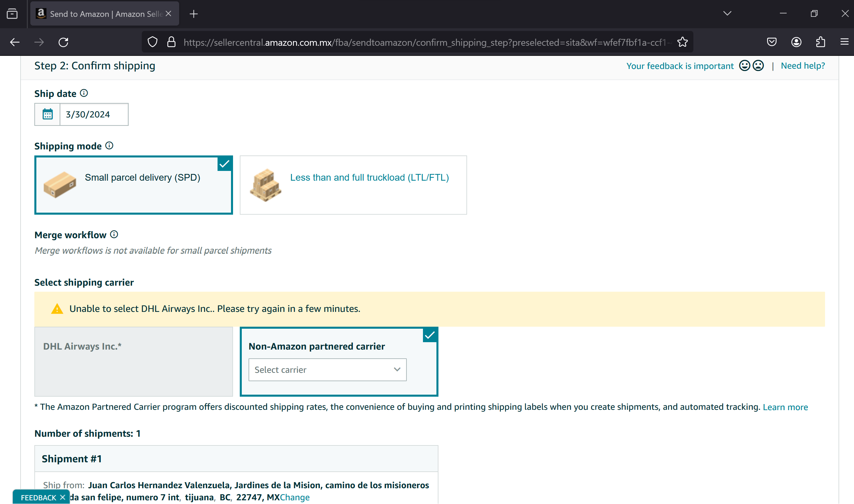This screenshot has height=504, width=854.
Task: Open a new browser tab
Action: click(x=194, y=14)
